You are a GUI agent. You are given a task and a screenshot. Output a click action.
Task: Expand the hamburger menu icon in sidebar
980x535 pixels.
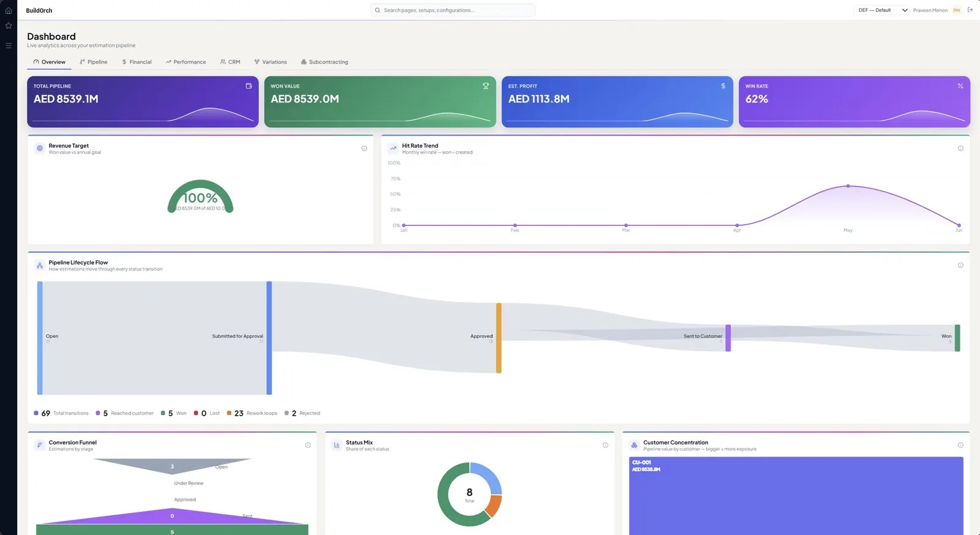coord(9,45)
